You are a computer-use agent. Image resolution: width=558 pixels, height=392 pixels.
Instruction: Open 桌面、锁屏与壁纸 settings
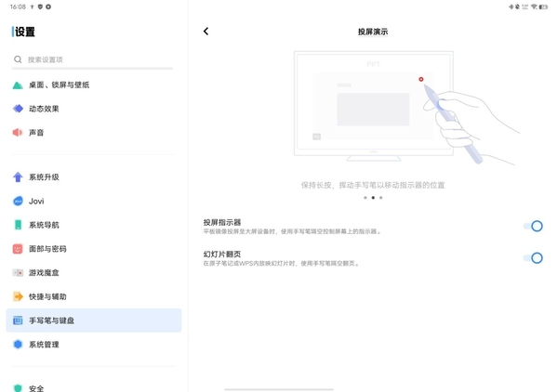[x=94, y=85]
